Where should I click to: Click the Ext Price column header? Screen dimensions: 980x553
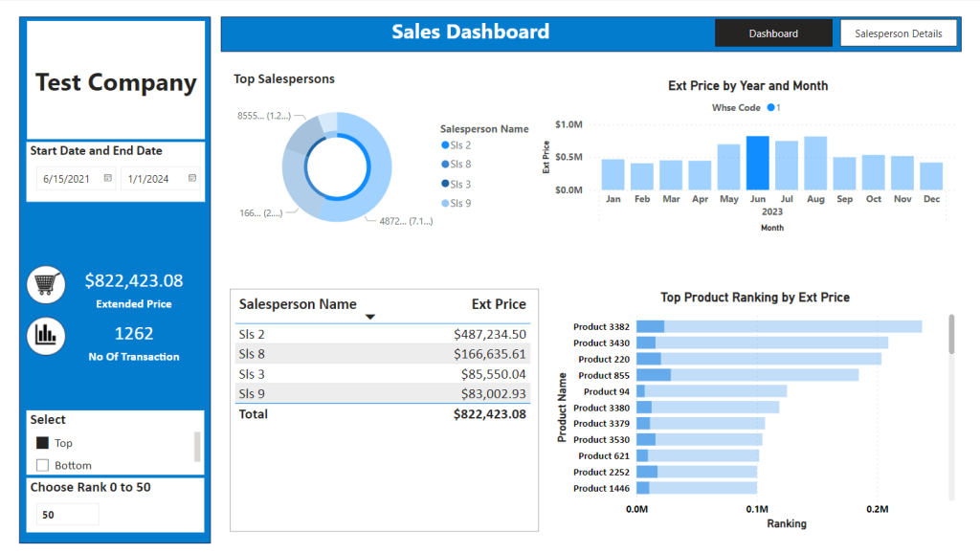499,304
